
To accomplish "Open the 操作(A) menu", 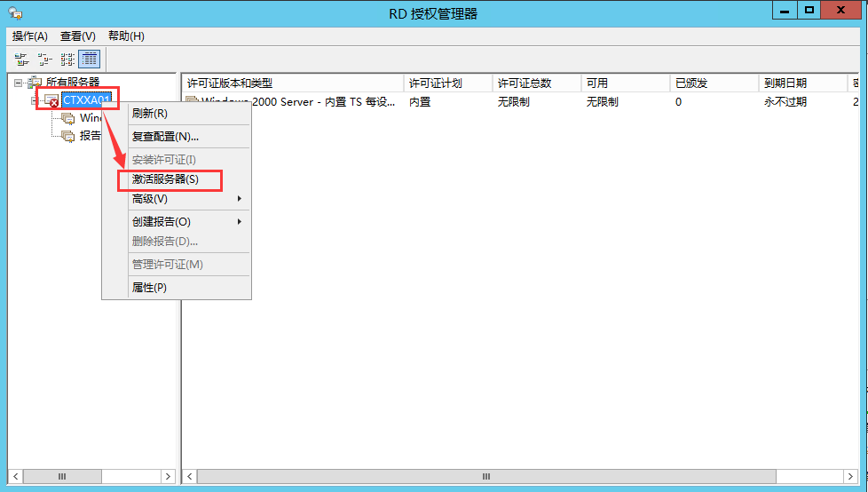I will coord(30,36).
